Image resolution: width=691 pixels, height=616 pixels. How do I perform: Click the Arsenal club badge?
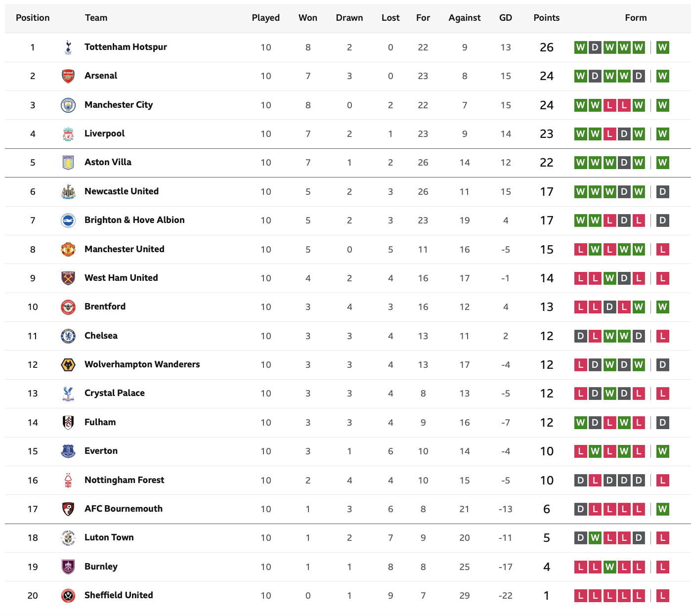[68, 76]
